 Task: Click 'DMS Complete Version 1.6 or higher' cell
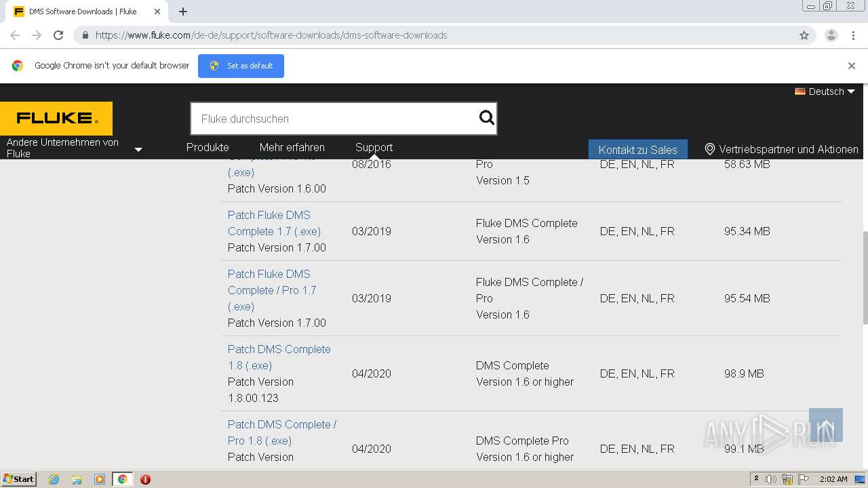(524, 373)
